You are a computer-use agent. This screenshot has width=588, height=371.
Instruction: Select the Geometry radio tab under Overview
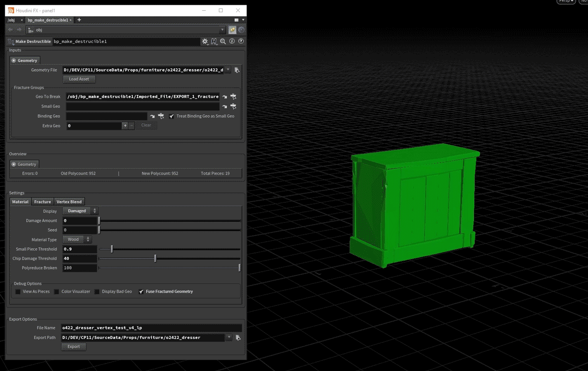tap(24, 164)
